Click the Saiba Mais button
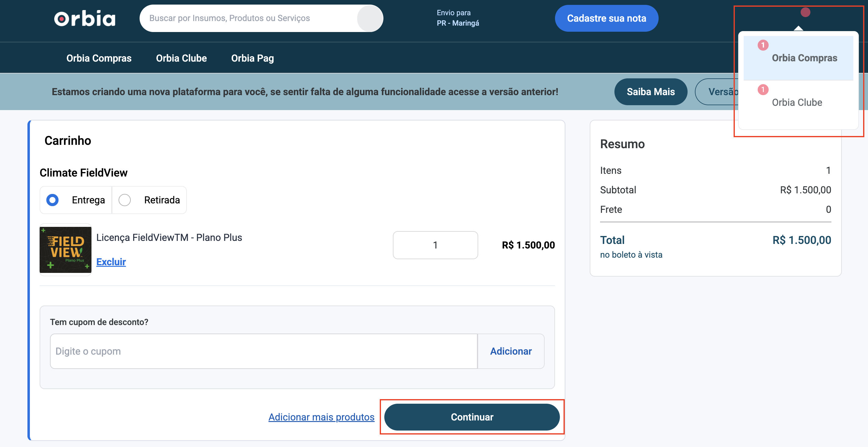The image size is (868, 447). (x=650, y=92)
